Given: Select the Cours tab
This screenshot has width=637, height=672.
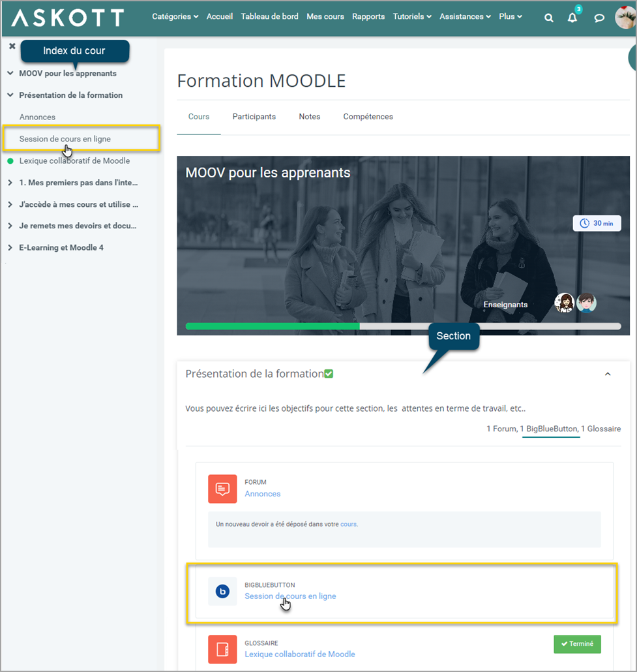Looking at the screenshot, I should 199,117.
